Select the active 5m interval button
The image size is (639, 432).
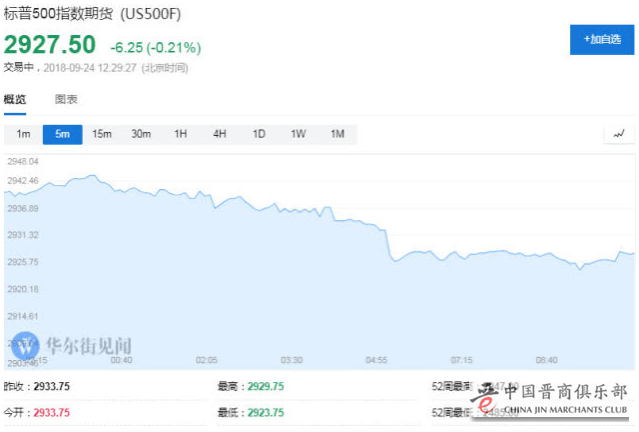tap(62, 134)
